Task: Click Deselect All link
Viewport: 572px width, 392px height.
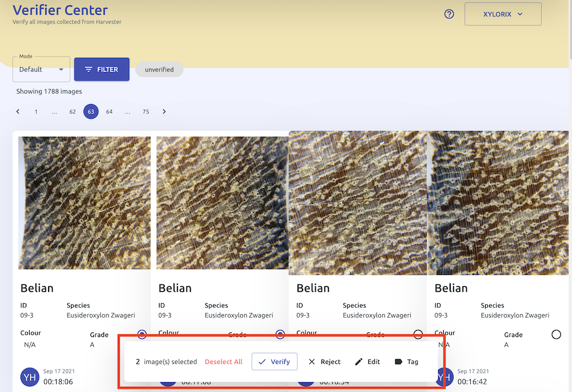Action: pos(224,362)
